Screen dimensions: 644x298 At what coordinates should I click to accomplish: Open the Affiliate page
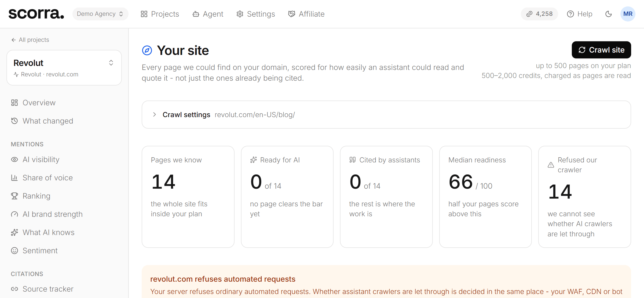(306, 14)
